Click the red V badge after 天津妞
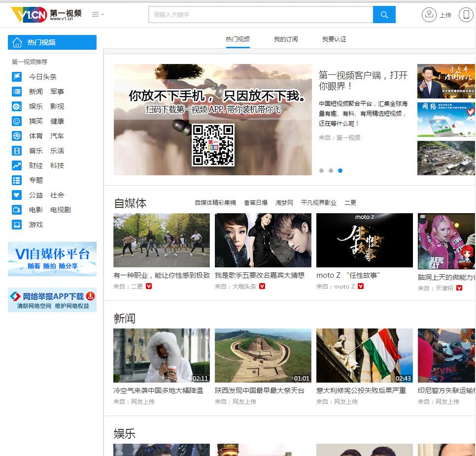476x456 pixels. click(x=459, y=288)
